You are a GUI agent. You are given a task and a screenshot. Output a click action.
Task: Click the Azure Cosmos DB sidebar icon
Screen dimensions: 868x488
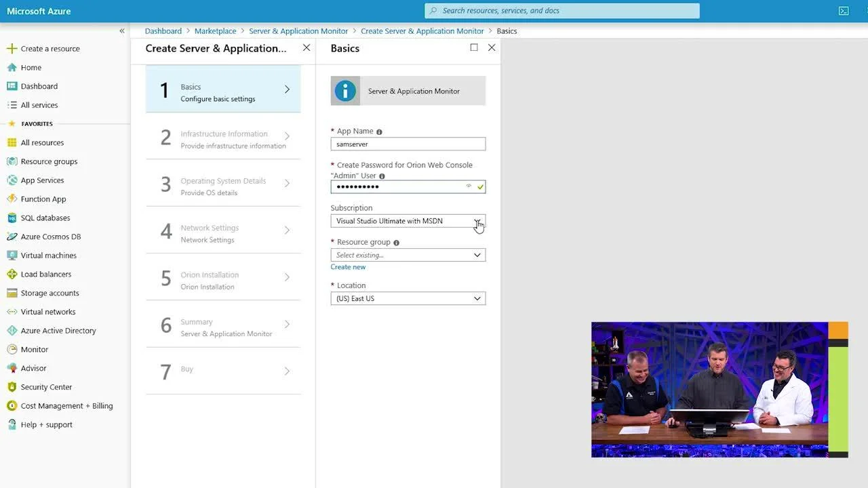pos(12,237)
